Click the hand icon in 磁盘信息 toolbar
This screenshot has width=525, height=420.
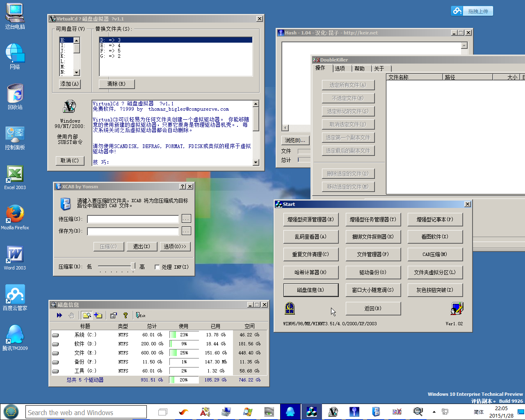coord(71,315)
